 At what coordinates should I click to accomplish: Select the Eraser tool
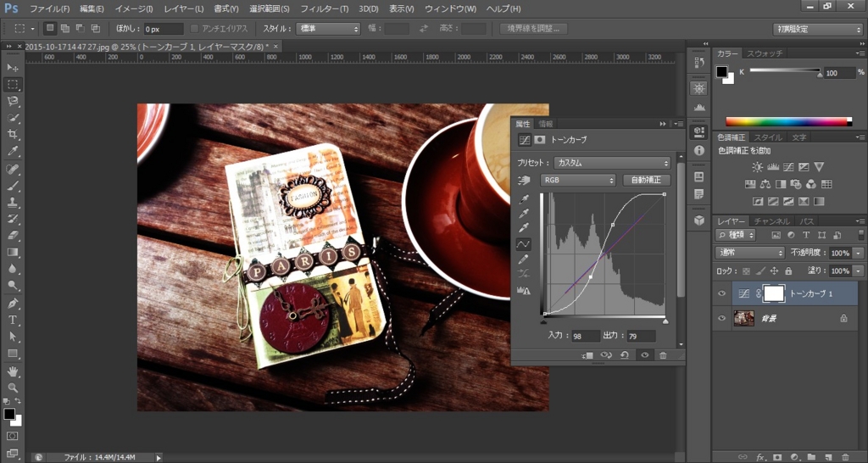pyautogui.click(x=12, y=236)
